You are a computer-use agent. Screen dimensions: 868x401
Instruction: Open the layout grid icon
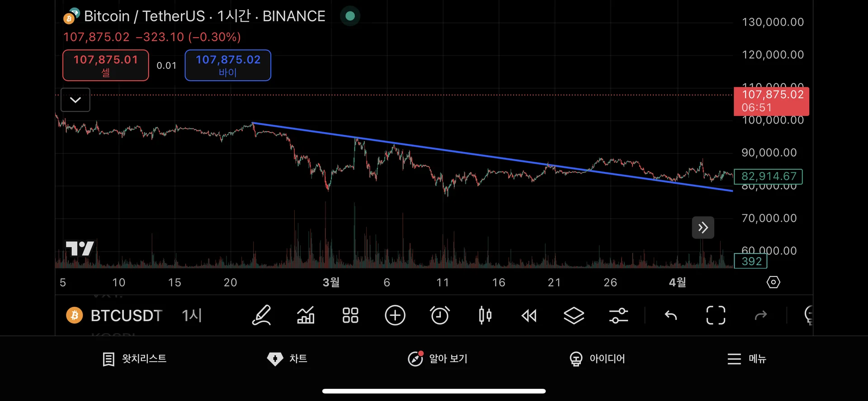point(350,315)
